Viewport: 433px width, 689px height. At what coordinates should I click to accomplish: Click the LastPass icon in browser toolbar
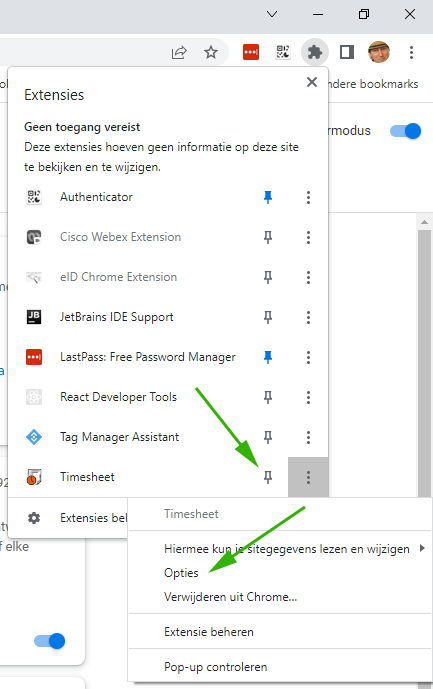coord(251,52)
